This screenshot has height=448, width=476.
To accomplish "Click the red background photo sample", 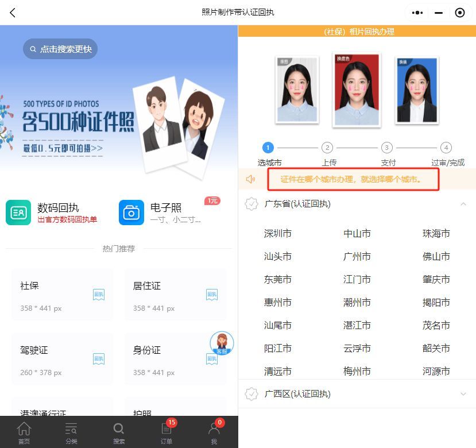I will point(356,89).
